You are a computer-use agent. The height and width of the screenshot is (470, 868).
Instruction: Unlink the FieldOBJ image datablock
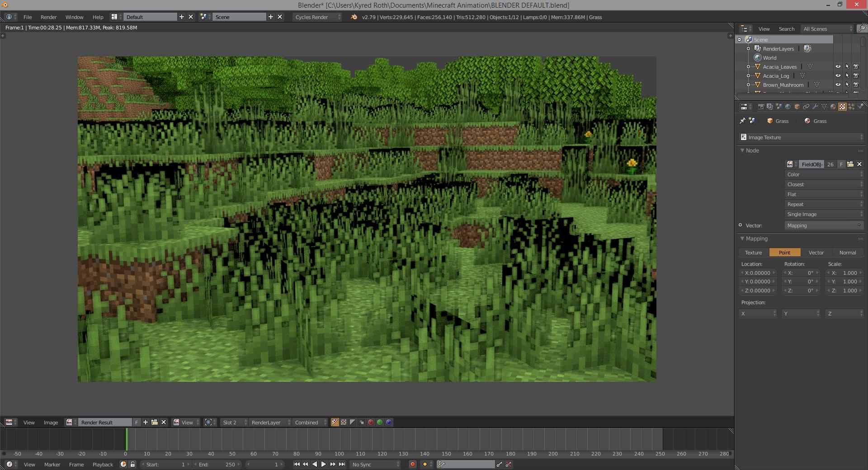click(859, 164)
